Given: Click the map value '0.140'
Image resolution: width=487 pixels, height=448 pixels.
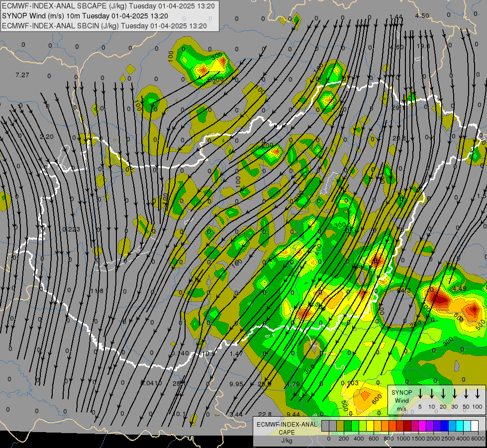Looking at the screenshot, I should coord(180,353).
